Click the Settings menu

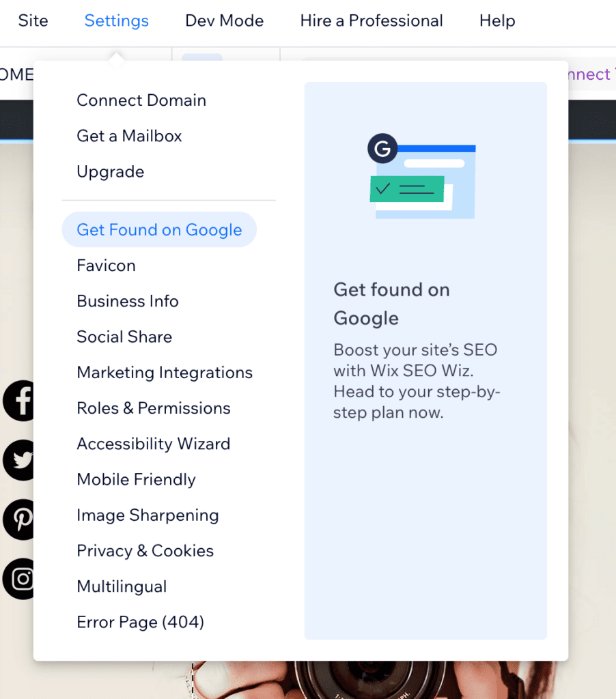click(x=116, y=20)
